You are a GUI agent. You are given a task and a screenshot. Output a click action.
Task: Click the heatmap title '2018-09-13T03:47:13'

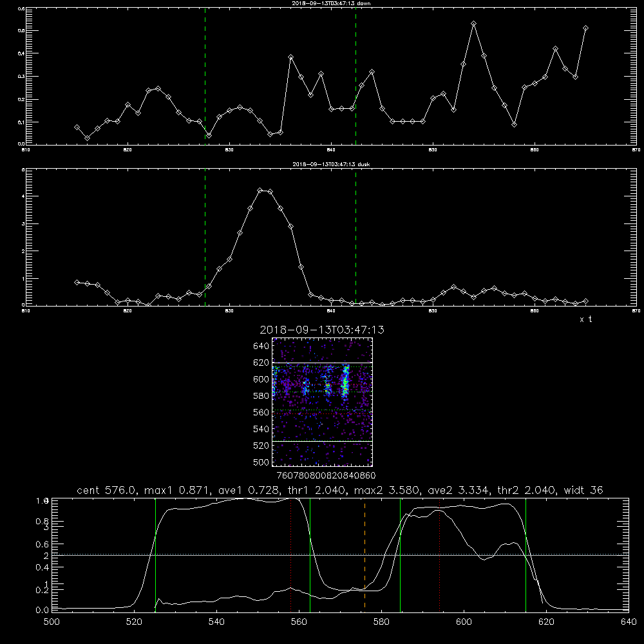322,330
